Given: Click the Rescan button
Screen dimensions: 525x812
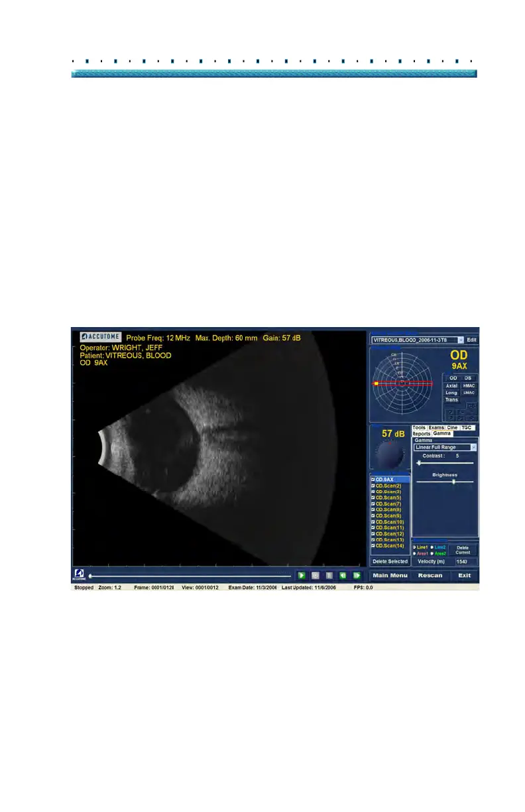Looking at the screenshot, I should click(x=430, y=575).
